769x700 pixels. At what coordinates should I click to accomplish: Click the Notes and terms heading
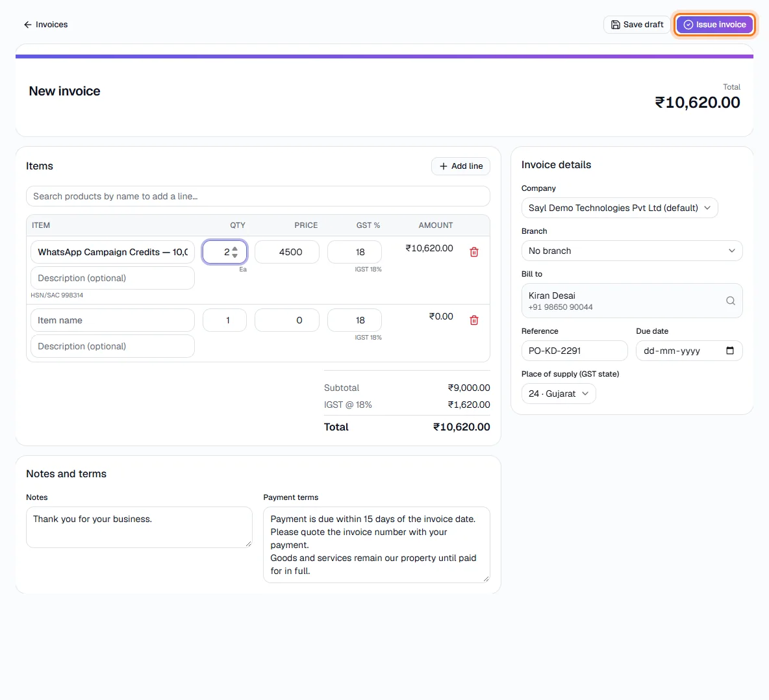(66, 473)
